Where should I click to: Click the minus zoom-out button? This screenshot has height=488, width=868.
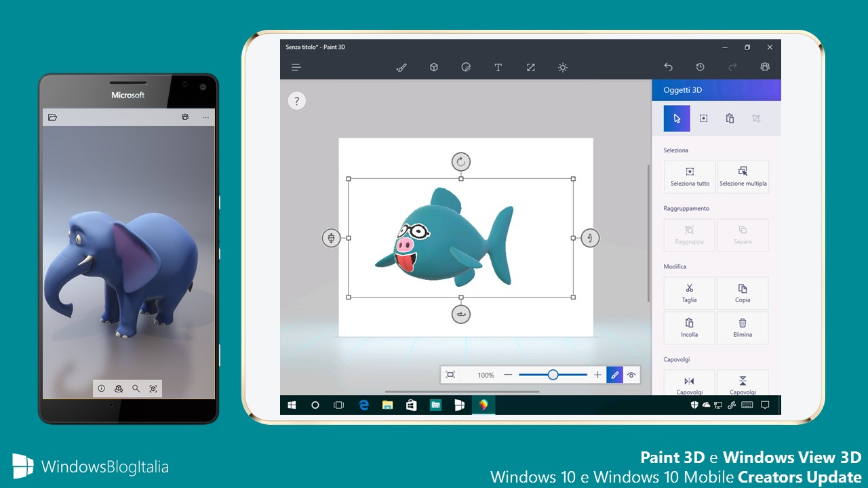[x=508, y=375]
